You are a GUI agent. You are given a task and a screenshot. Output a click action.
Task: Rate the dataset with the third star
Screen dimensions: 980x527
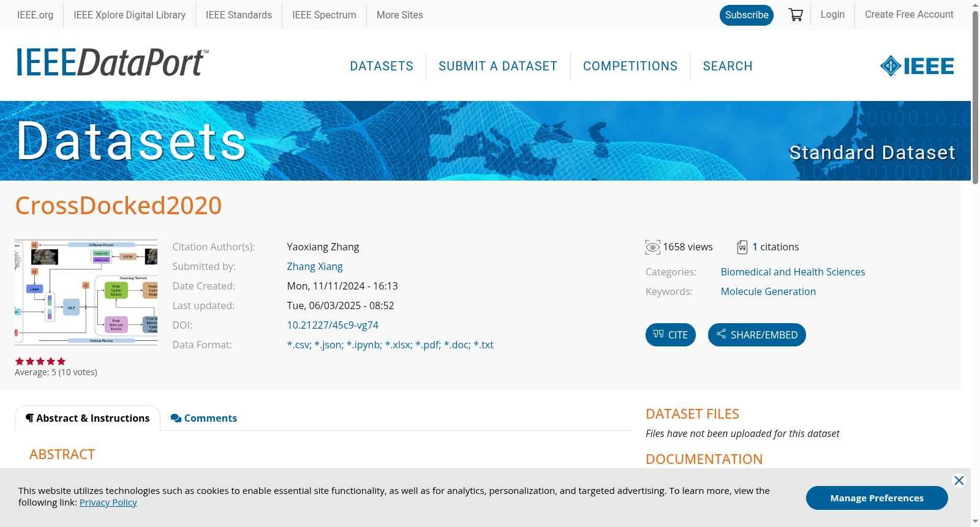coord(40,361)
